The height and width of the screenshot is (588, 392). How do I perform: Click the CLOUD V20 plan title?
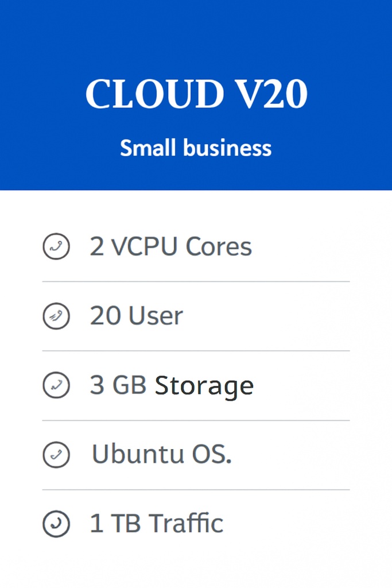(196, 94)
